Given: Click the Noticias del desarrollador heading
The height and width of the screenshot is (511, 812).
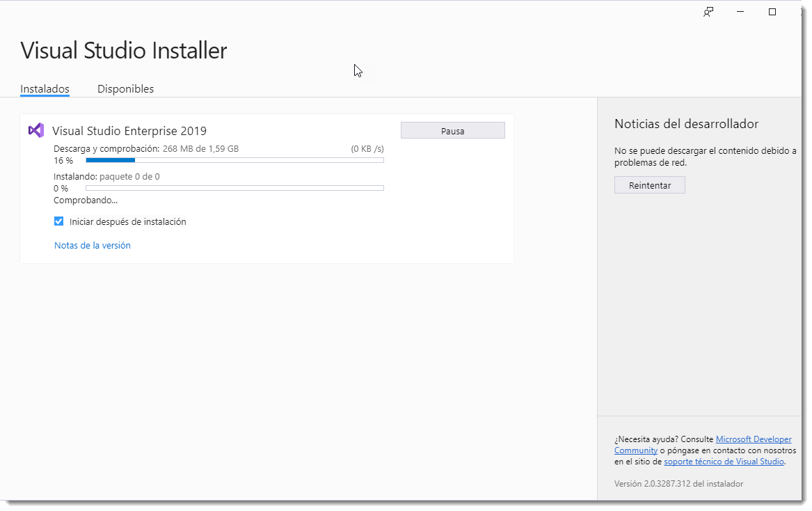Looking at the screenshot, I should click(x=686, y=124).
